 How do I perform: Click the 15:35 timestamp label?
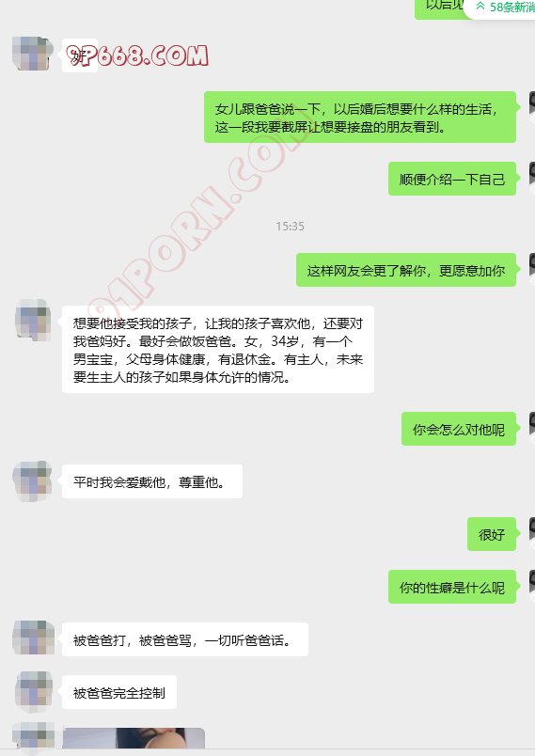pyautogui.click(x=290, y=226)
